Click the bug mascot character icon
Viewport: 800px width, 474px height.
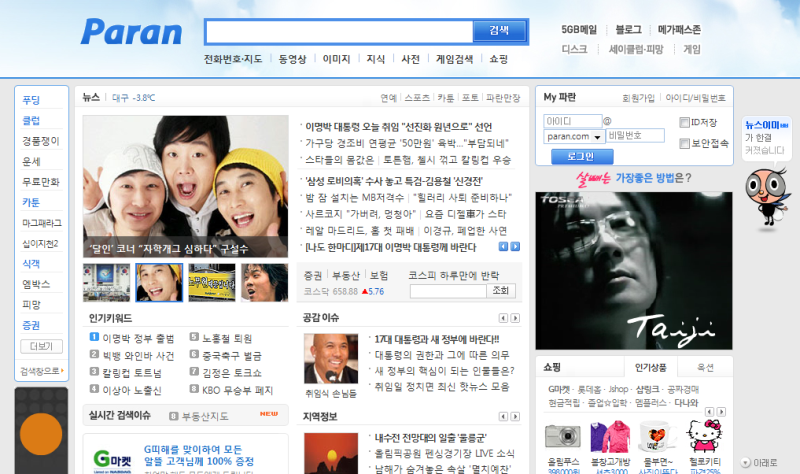coord(767,196)
